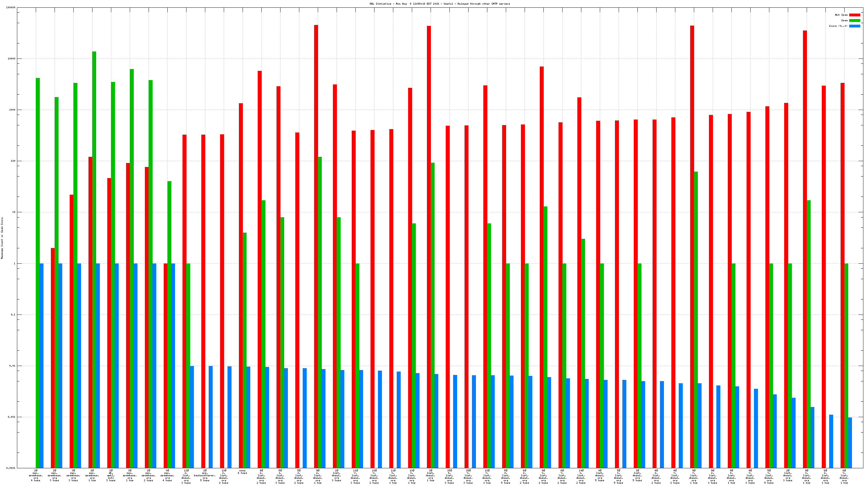Click the 1000 y-axis tick label
Screen dimensions: 868x488
click(x=12, y=110)
